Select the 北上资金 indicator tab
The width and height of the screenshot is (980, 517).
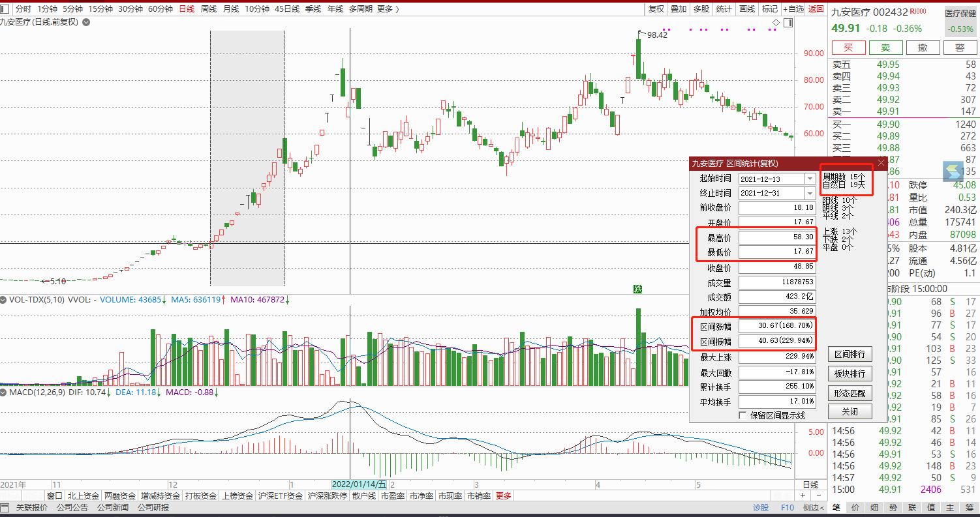[x=84, y=496]
